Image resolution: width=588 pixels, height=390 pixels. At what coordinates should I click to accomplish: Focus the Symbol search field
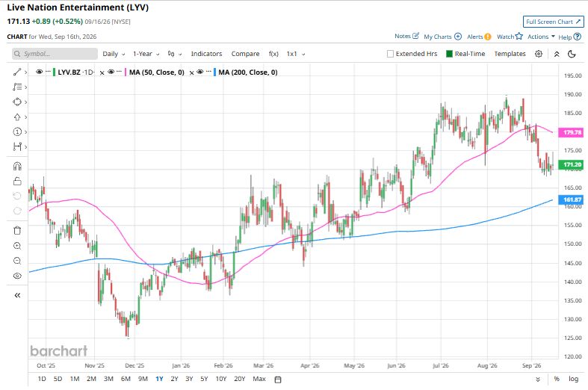coord(55,54)
